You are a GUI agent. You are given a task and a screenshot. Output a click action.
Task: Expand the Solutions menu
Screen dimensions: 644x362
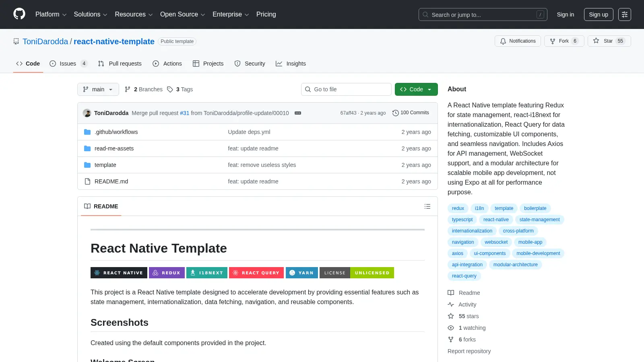coord(91,14)
